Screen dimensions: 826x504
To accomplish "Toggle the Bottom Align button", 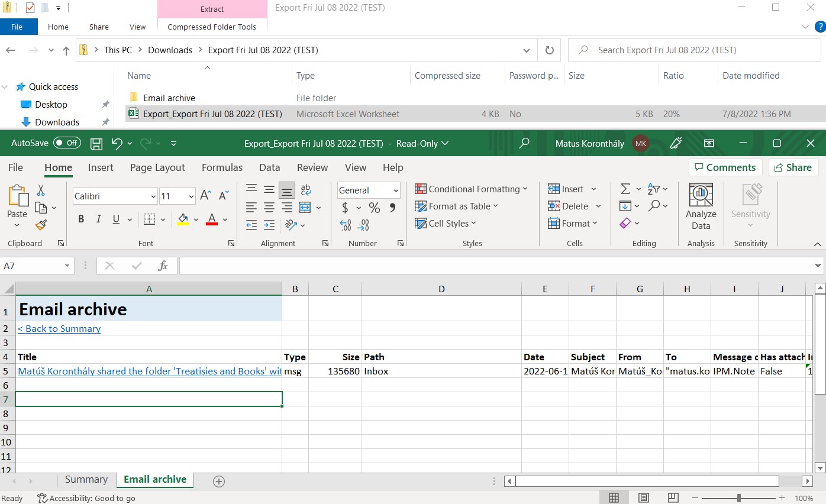I will [x=287, y=190].
